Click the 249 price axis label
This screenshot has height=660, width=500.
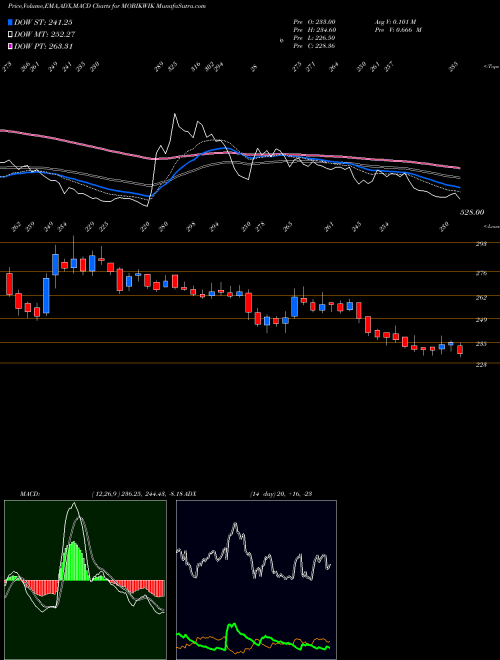[481, 320]
